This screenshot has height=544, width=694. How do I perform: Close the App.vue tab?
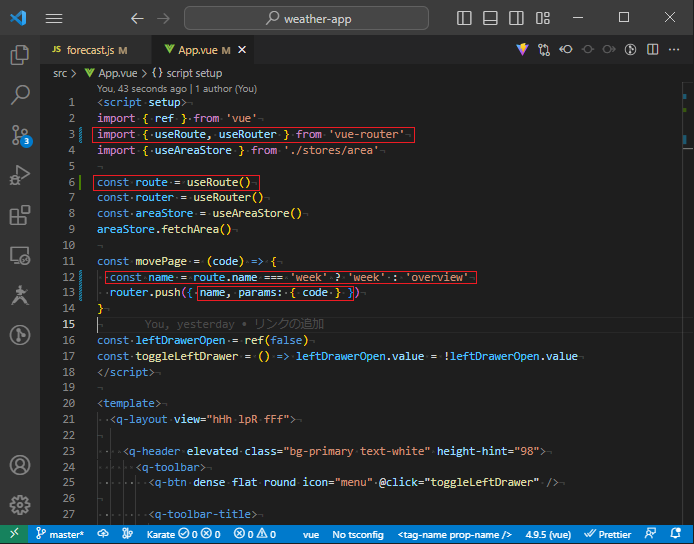pos(242,50)
